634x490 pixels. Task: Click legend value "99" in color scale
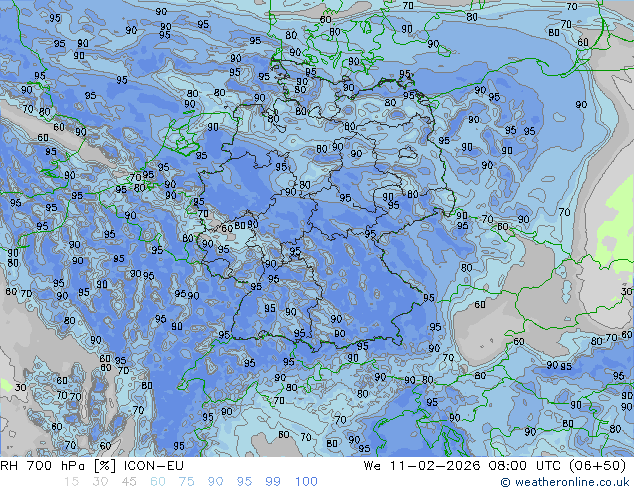click(x=273, y=482)
